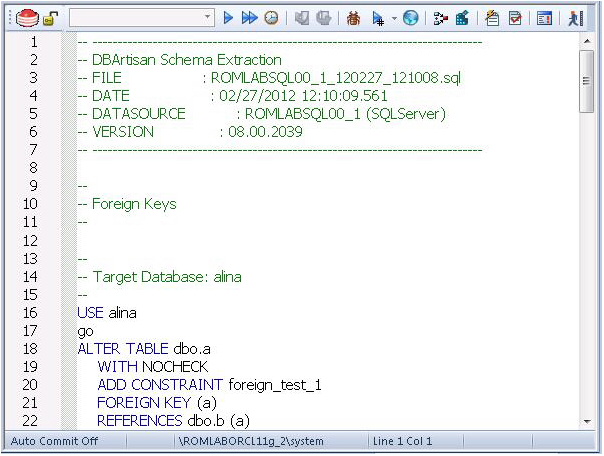604x456 pixels.
Task: Click the 'REFERENCES dbo.b (a)' line
Action: [173, 421]
